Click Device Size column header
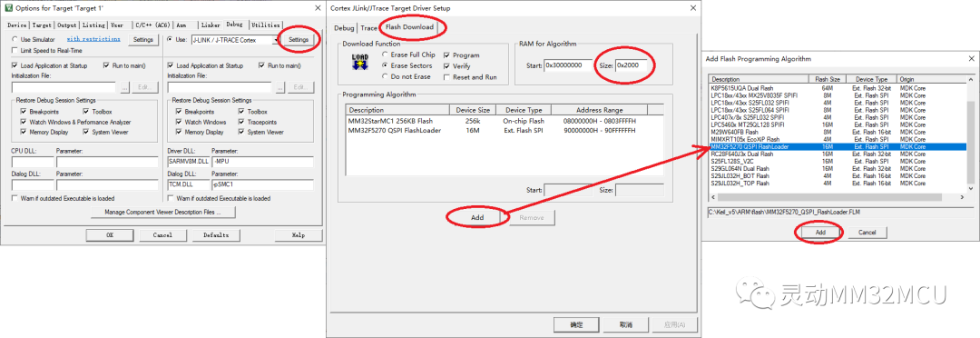The height and width of the screenshot is (338, 980). point(473,110)
